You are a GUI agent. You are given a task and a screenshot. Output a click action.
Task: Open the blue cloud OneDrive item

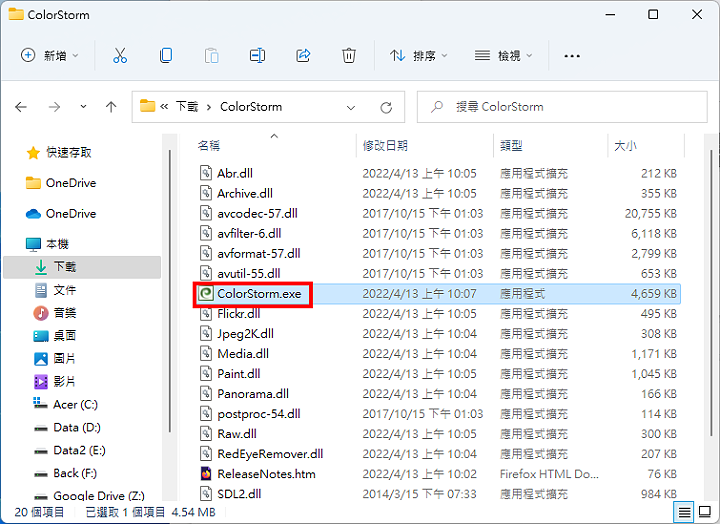[x=61, y=214]
